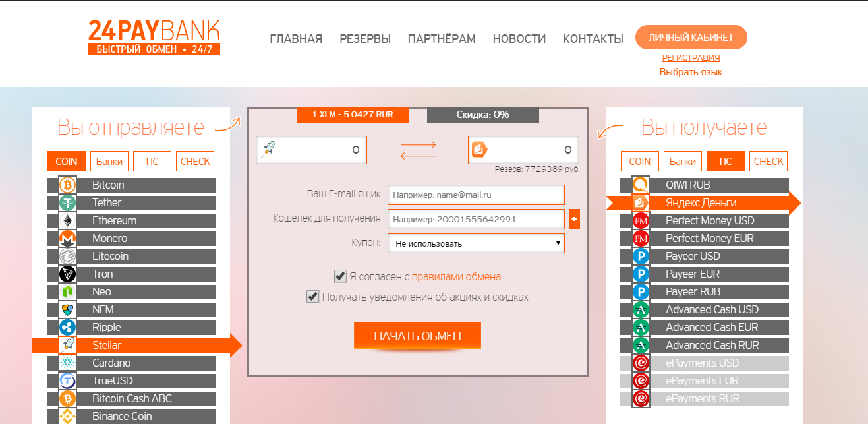Viewport: 868px width, 424px height.
Task: Click the Ethereum diamond icon
Action: pos(67,221)
